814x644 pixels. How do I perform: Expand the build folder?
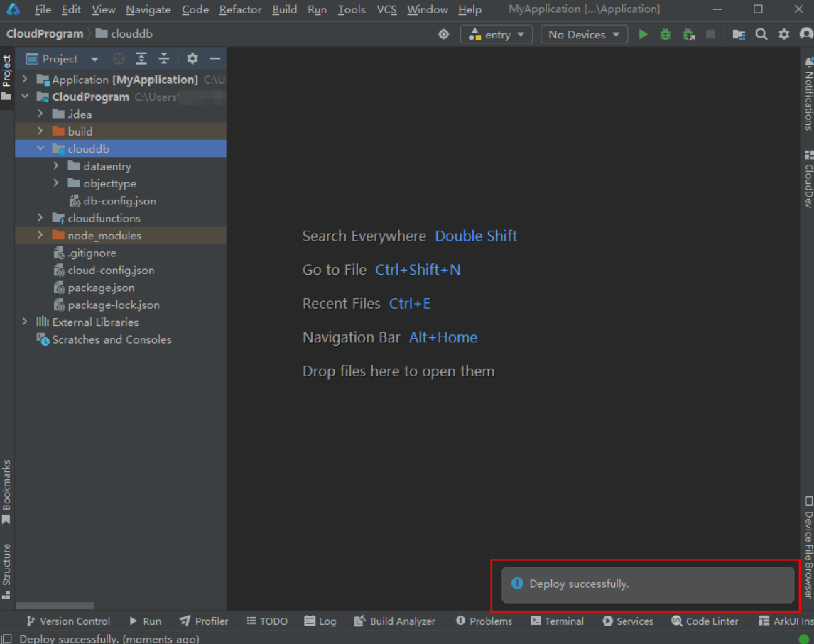point(40,131)
